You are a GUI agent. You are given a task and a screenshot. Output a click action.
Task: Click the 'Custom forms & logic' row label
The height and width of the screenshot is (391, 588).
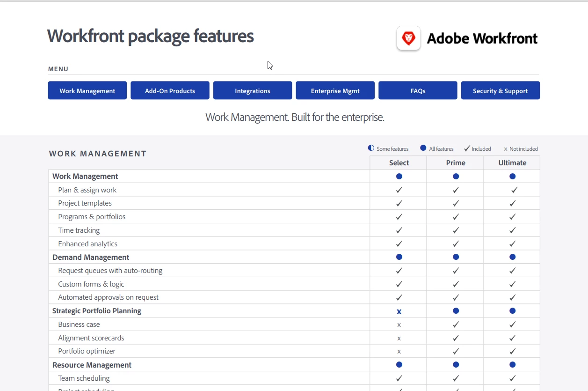click(x=91, y=284)
